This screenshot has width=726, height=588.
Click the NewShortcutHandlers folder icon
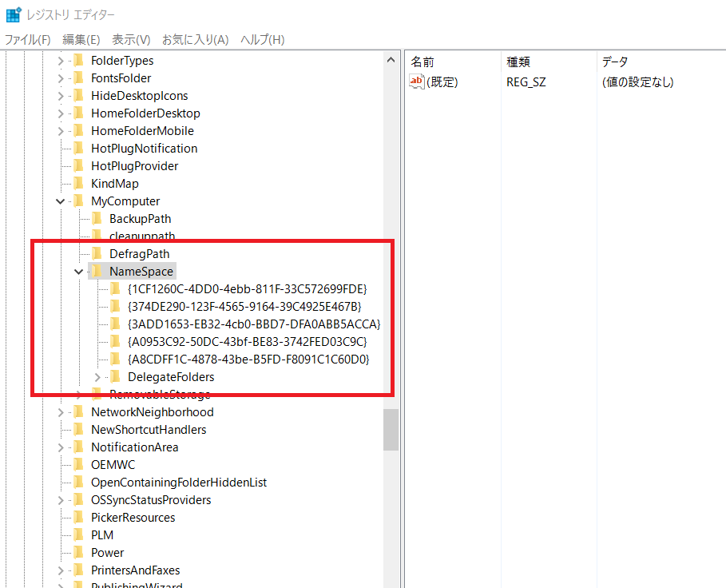[79, 430]
